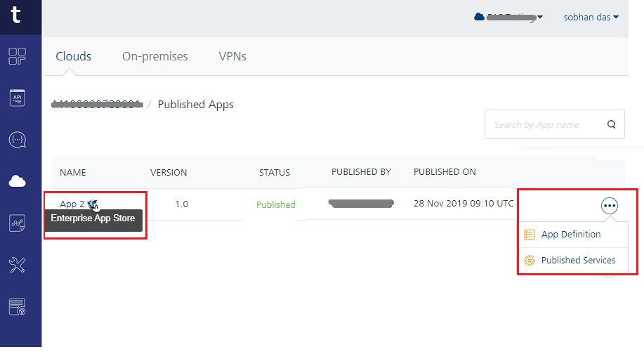Image resolution: width=644 pixels, height=354 pixels.
Task: Choose Published Services from the menu
Action: pos(577,260)
